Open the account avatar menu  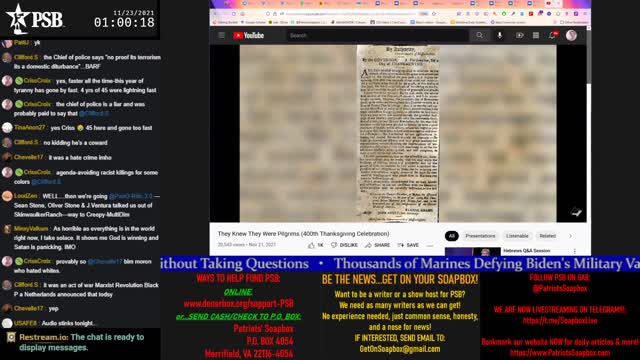tap(571, 36)
